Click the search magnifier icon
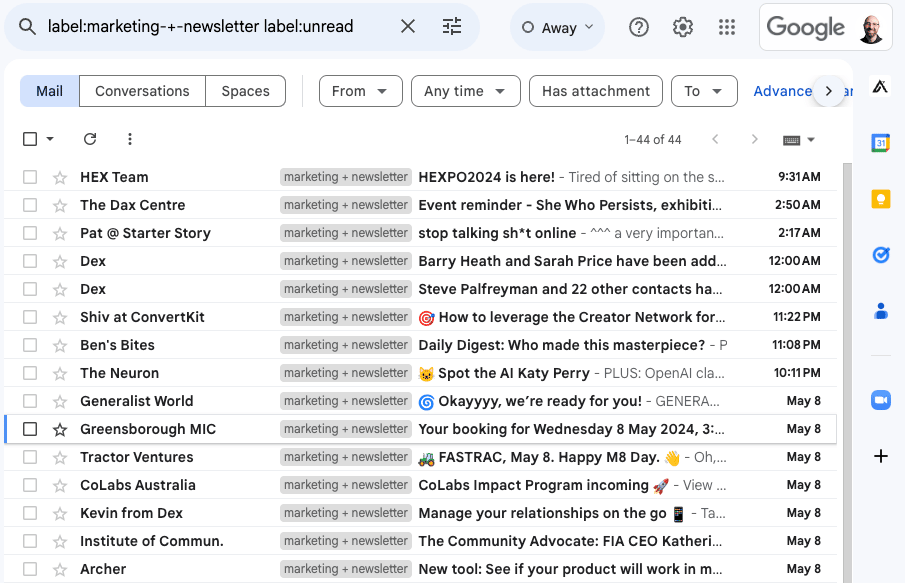Viewport: 905px width, 583px height. [x=27, y=27]
